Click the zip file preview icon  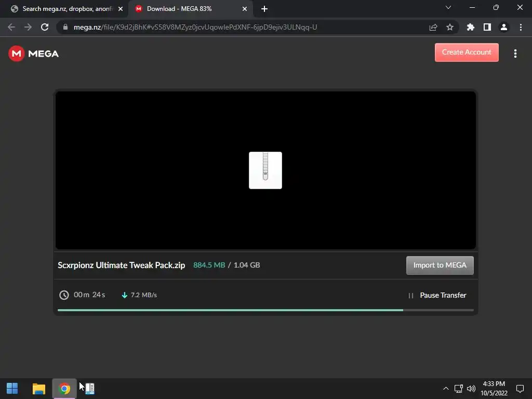(265, 170)
